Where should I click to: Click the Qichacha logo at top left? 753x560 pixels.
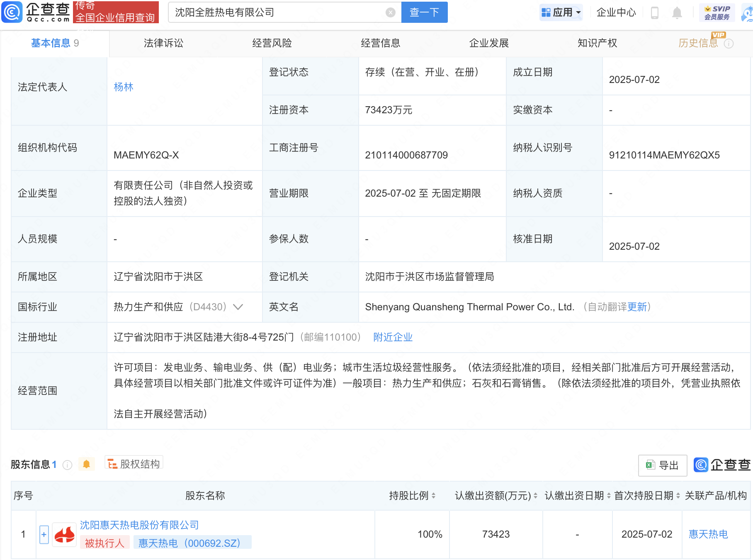pos(36,12)
